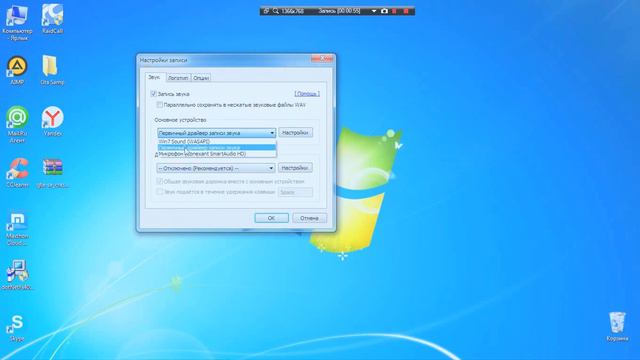Open the Компьютер shortcut desktop icon
Screen dimensions: 640x360
pyautogui.click(x=17, y=22)
